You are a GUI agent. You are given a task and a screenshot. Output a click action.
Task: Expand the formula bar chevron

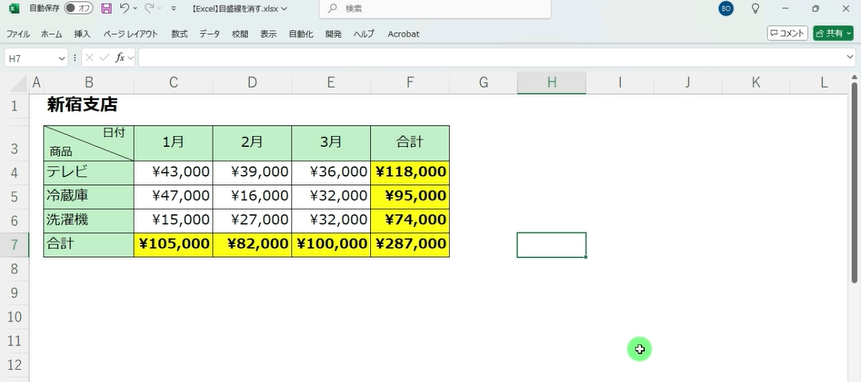click(x=850, y=57)
